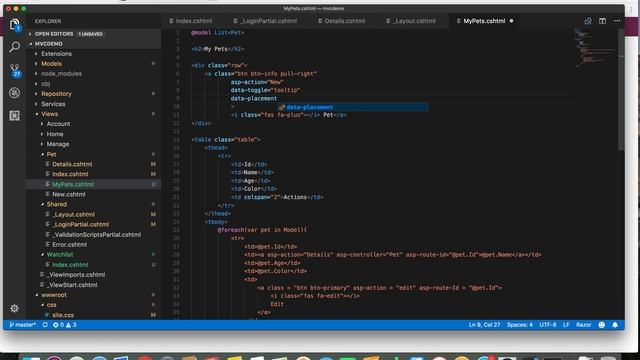Change language mode via Razor indicator
This screenshot has height=360, width=640.
point(583,325)
